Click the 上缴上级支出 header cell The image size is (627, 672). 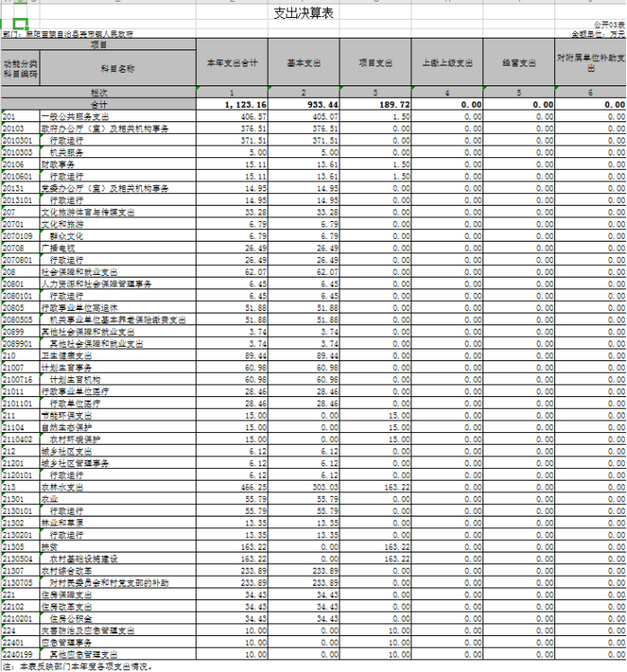[447, 63]
